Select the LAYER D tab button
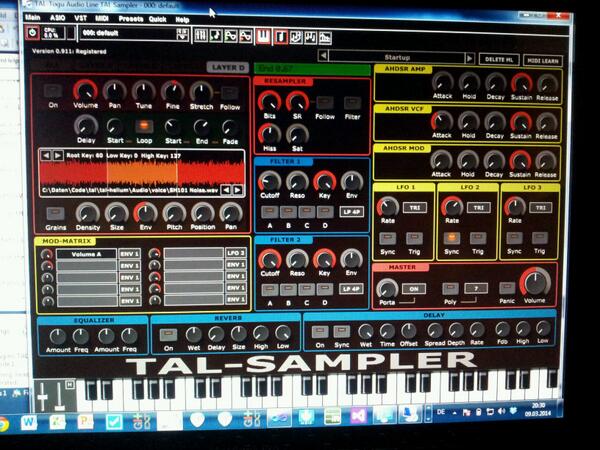The image size is (600, 450). [228, 67]
